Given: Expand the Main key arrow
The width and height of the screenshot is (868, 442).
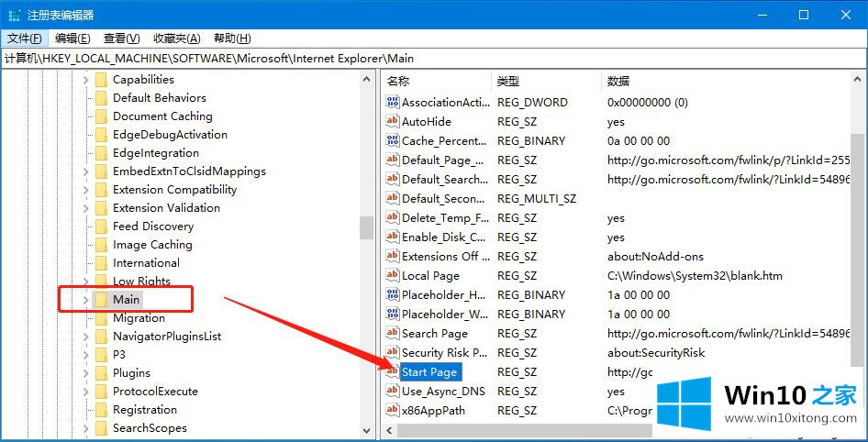Looking at the screenshot, I should [x=86, y=300].
